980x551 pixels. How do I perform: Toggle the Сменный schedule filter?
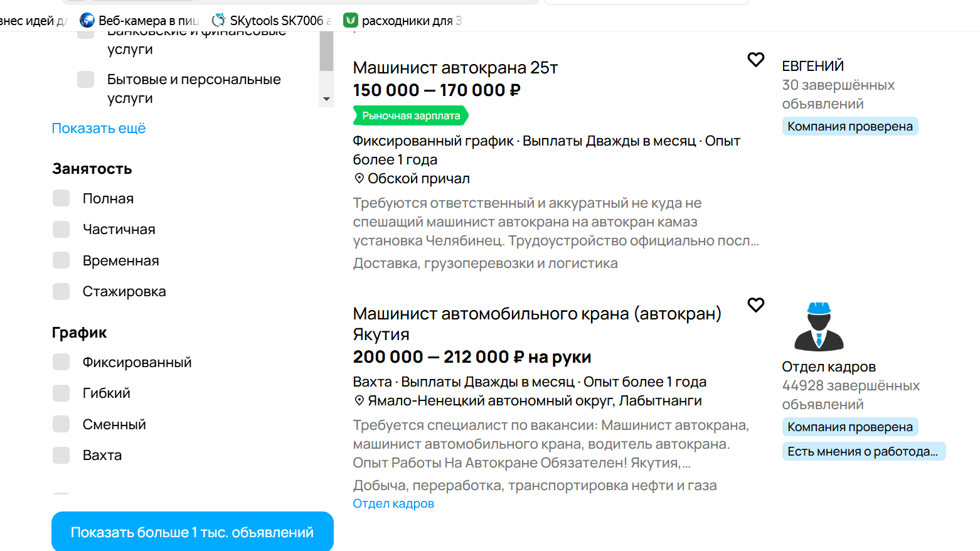tap(61, 424)
